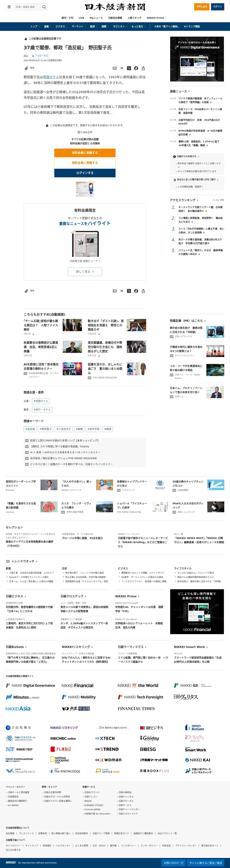The height and width of the screenshot is (868, 230).
Task: Open the トレンドウオッチ section heading
Action: [x=24, y=561]
